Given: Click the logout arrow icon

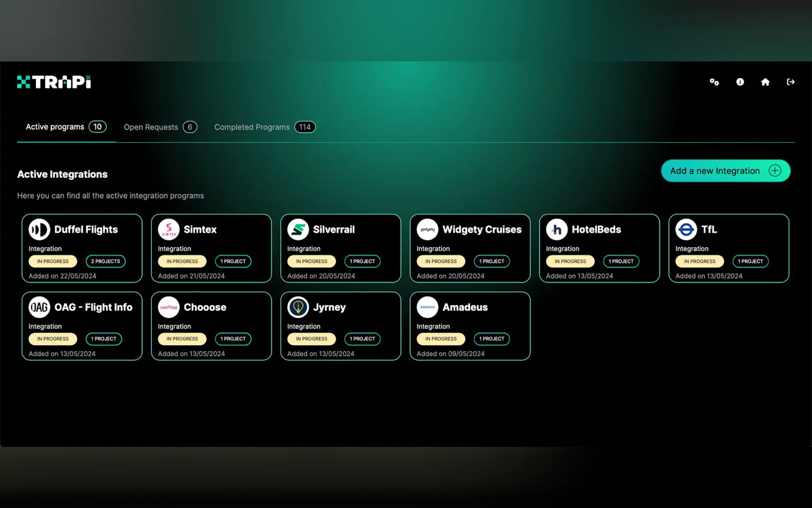Looking at the screenshot, I should coord(791,82).
